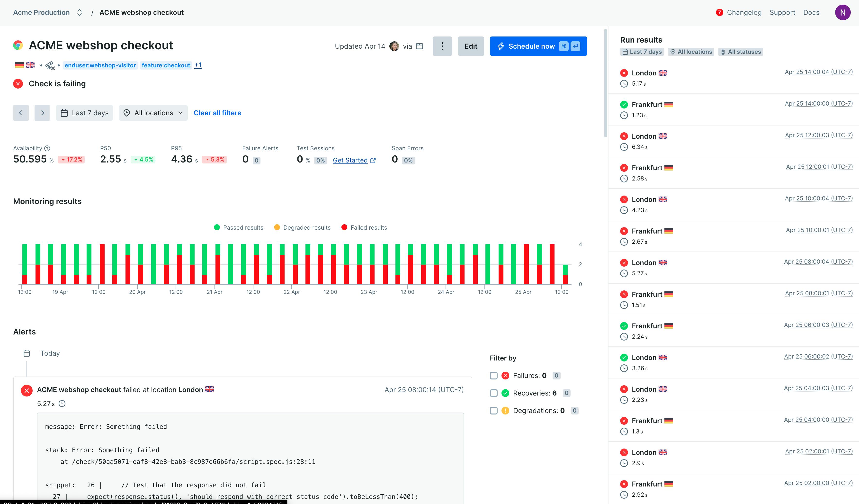Toggle the Degradations filter checkbox
This screenshot has height=504, width=859.
tap(493, 411)
